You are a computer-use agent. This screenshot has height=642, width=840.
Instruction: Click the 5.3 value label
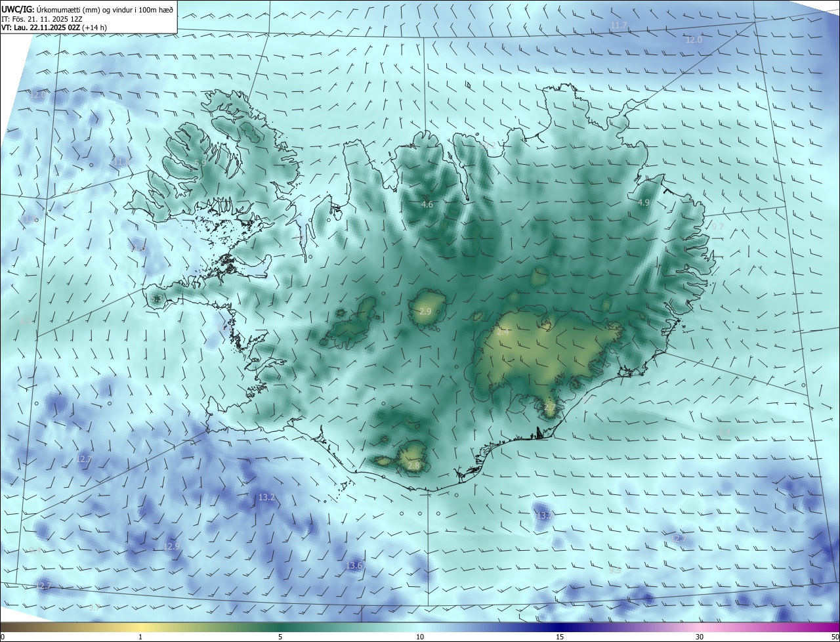click(x=156, y=299)
